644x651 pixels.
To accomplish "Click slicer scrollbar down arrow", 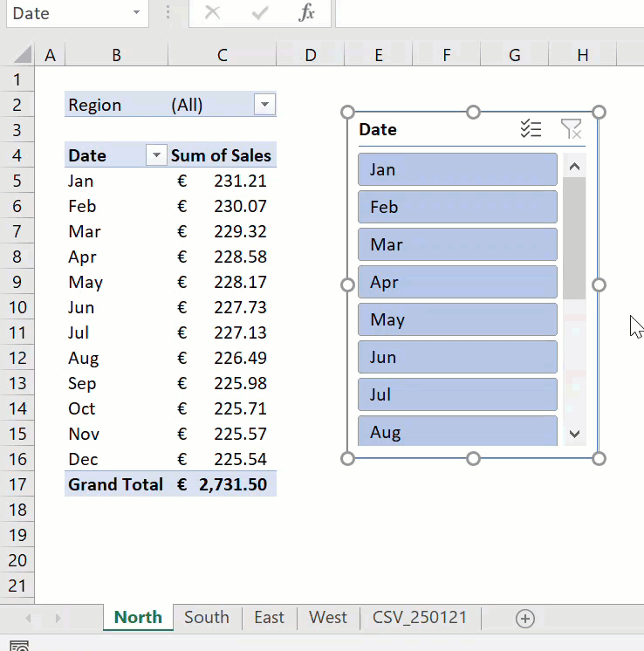I will tap(575, 434).
